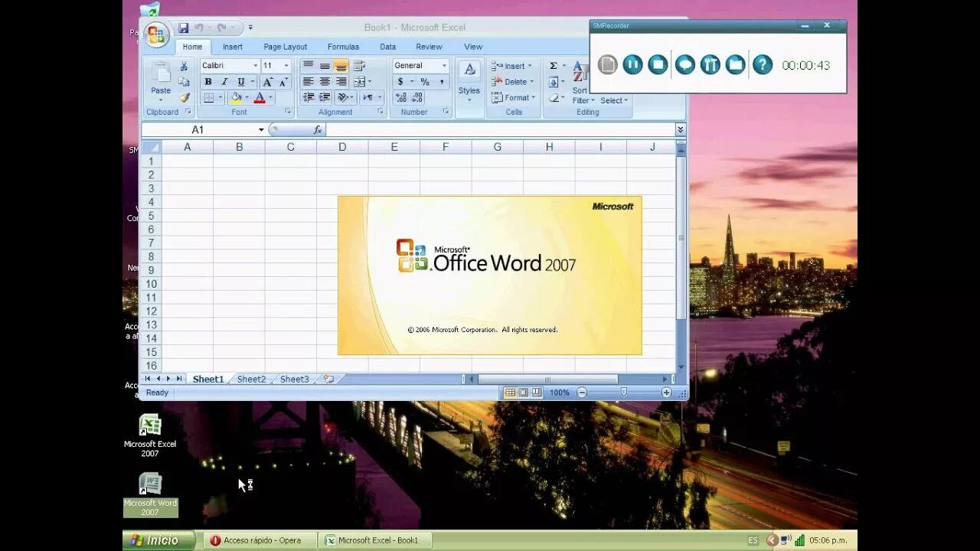Align text right
980x551 pixels.
(x=341, y=82)
